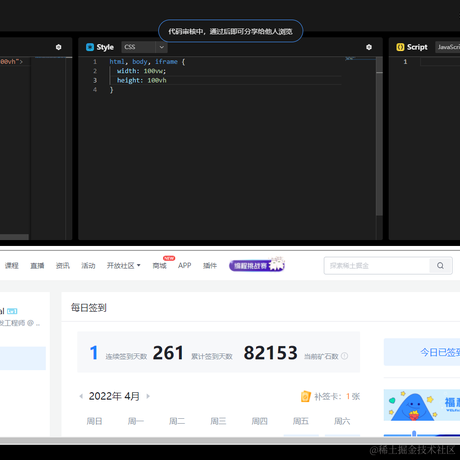Open the APP nav item
This screenshot has width=460, height=460.
184,265
